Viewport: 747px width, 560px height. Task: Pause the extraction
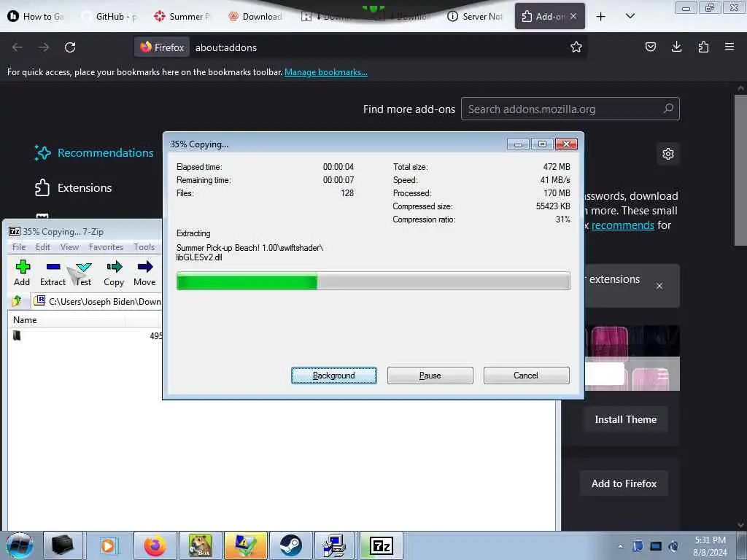tap(430, 376)
